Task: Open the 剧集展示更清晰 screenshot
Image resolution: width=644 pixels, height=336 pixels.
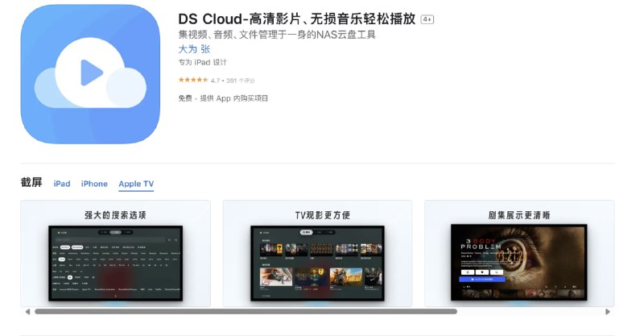Action: point(519,253)
